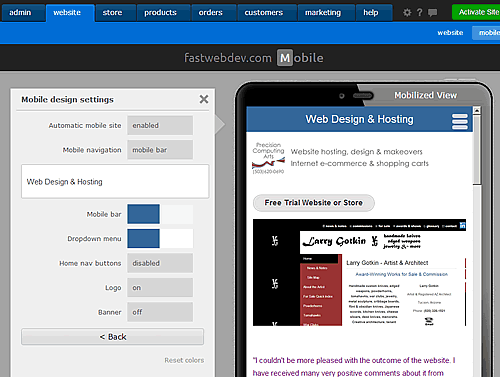500x377 pixels.
Task: Select the website tab
Action: (70, 13)
